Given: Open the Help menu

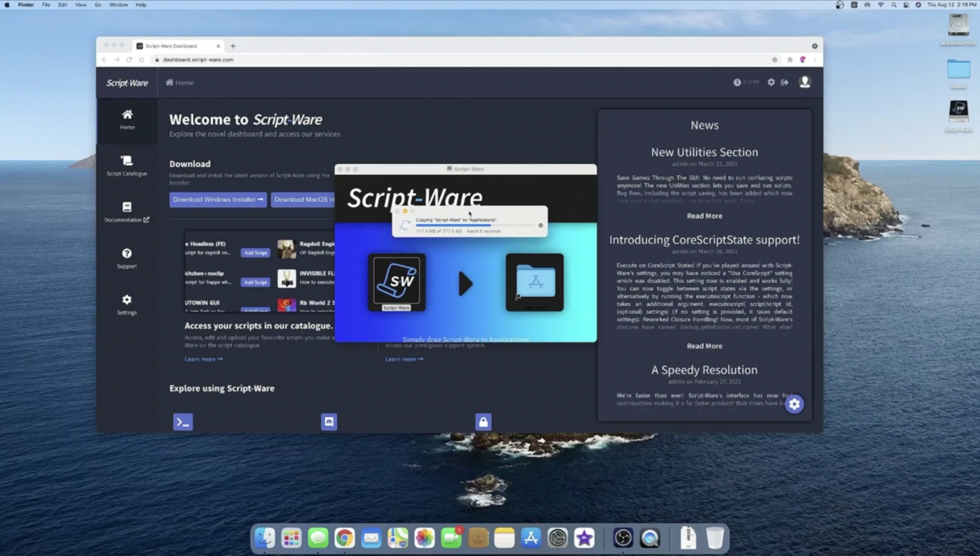Looking at the screenshot, I should [141, 5].
